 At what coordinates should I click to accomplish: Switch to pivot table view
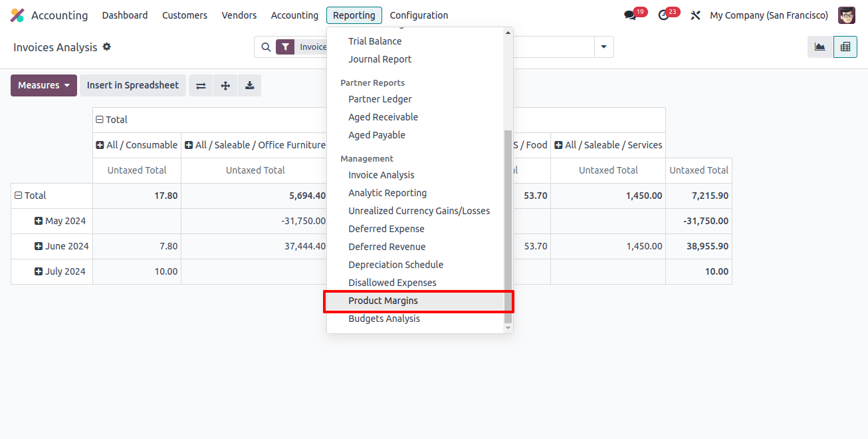pyautogui.click(x=845, y=47)
